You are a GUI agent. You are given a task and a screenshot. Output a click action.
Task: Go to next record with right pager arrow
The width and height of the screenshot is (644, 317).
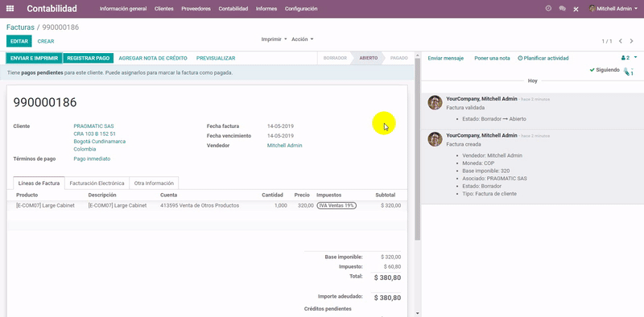coord(632,41)
